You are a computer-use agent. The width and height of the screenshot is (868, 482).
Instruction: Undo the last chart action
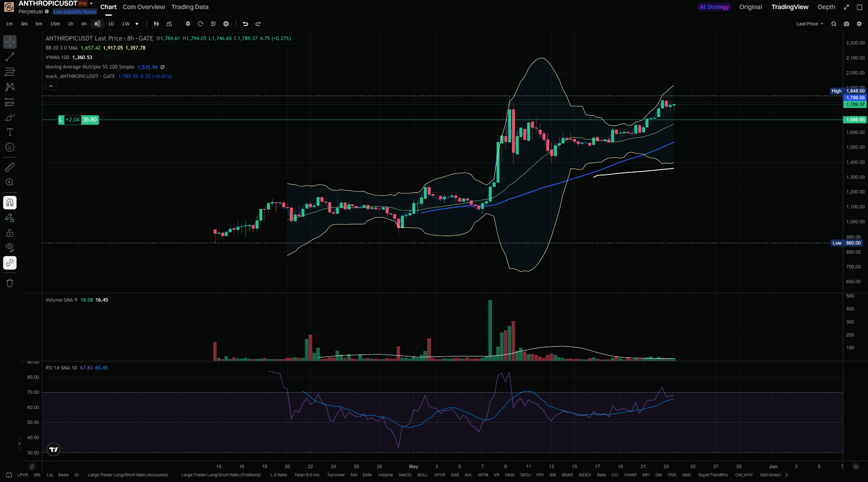coord(245,24)
